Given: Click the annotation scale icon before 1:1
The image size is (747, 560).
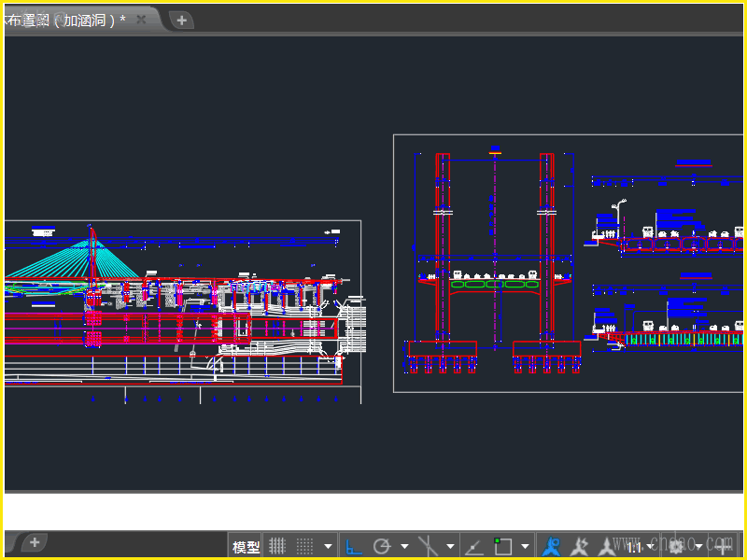Looking at the screenshot, I should click(606, 546).
